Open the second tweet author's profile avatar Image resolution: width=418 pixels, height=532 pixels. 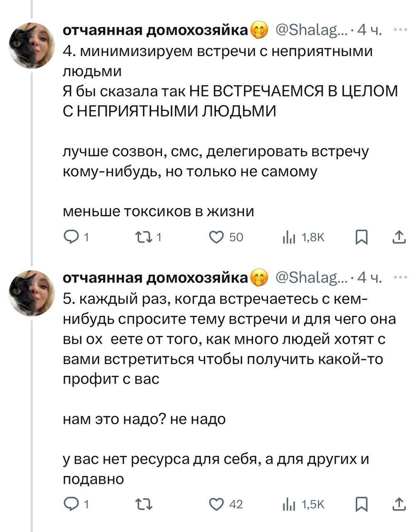tap(32, 293)
